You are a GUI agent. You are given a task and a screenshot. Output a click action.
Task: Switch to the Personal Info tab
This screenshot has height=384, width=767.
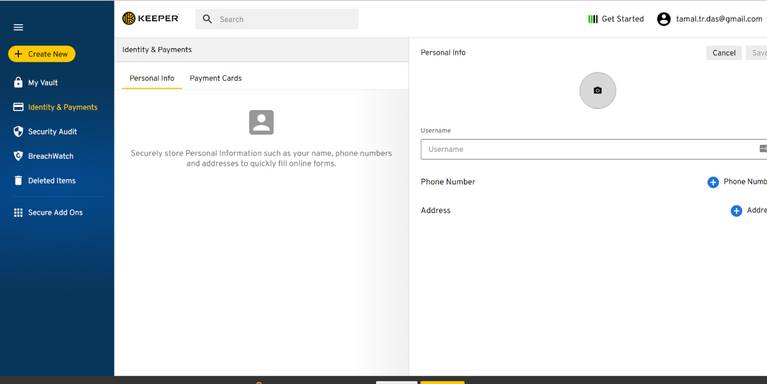(152, 78)
